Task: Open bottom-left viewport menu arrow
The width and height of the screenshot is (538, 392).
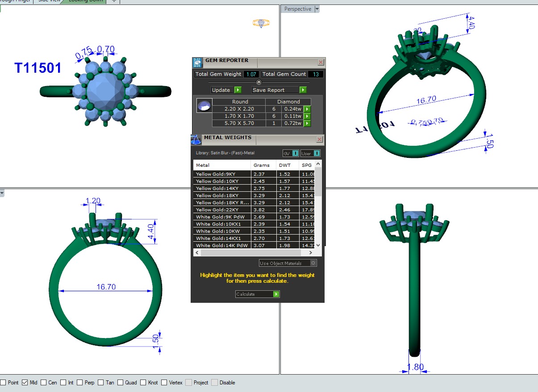Action: tap(2, 193)
